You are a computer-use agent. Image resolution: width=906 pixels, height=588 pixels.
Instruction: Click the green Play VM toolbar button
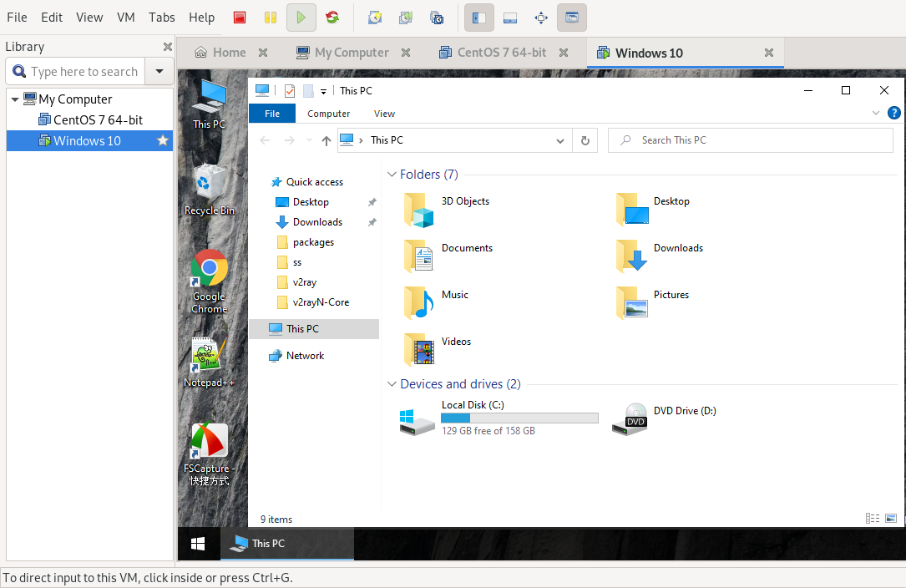coord(301,18)
